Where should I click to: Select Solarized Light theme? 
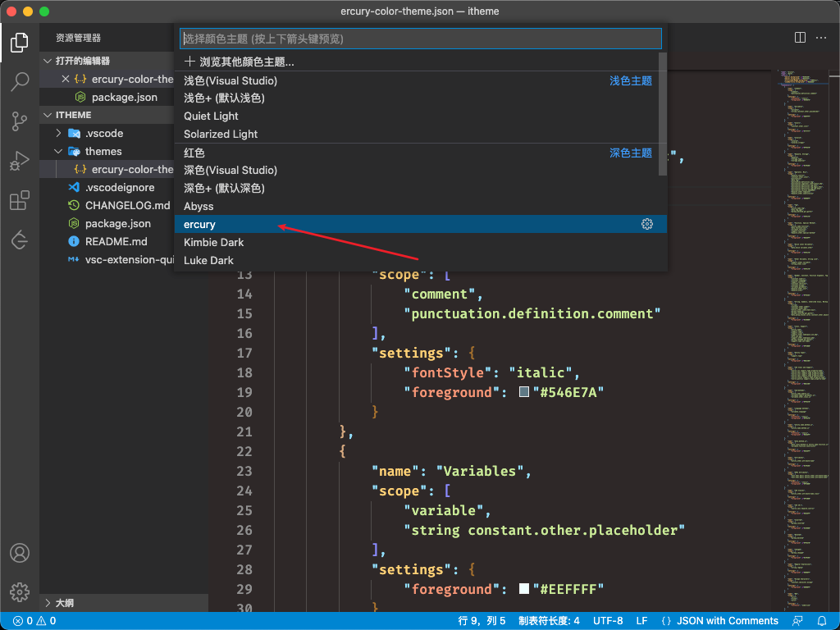tap(421, 134)
